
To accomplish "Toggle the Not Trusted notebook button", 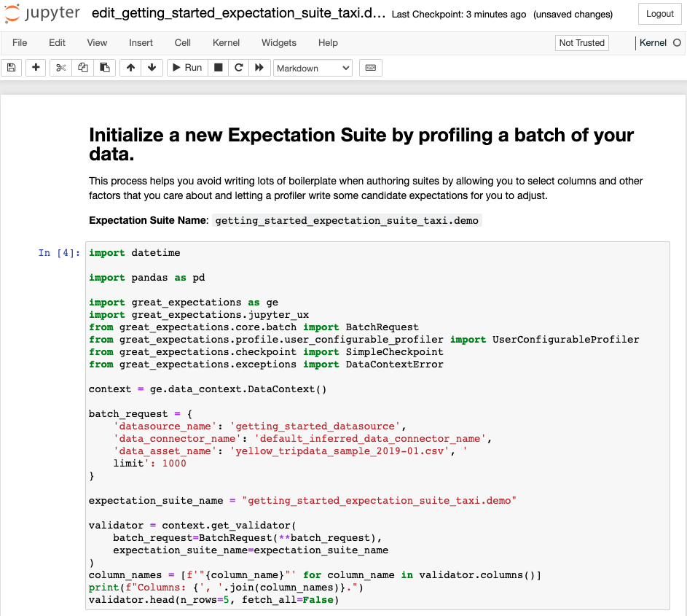I will tap(581, 43).
